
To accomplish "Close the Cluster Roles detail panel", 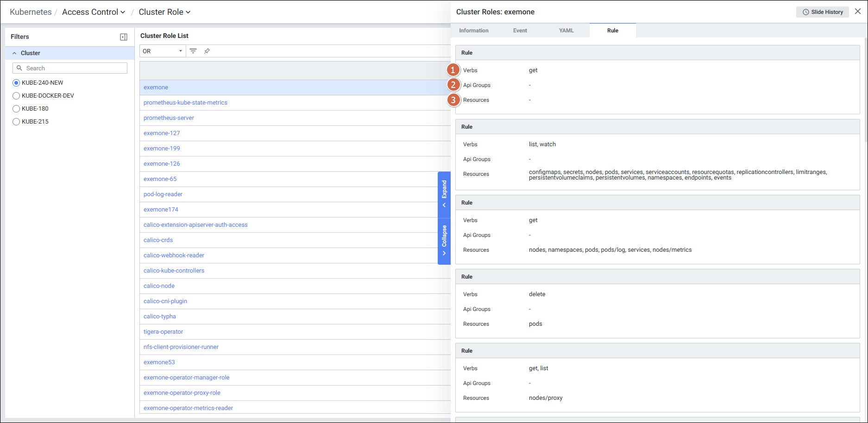I will point(858,12).
